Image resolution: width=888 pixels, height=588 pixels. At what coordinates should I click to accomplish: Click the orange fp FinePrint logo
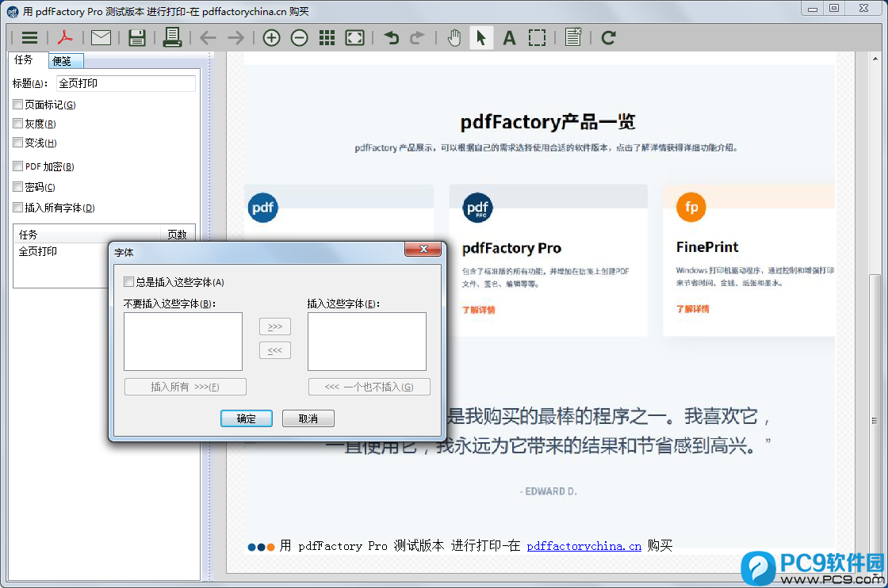pos(691,207)
